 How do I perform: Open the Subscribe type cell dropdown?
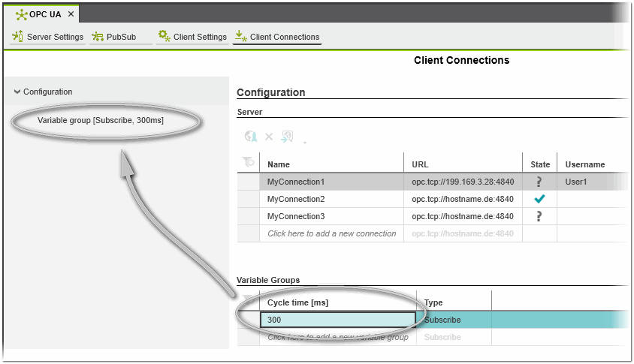(x=454, y=320)
